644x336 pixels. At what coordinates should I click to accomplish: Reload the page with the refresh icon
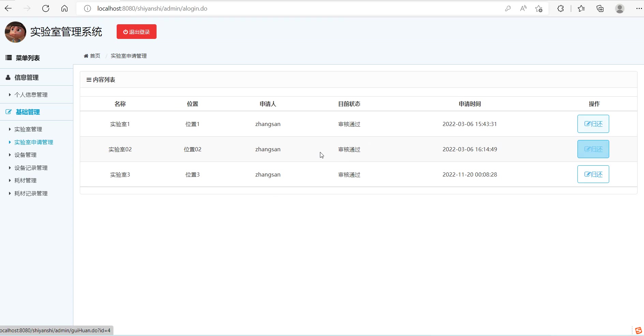pyautogui.click(x=46, y=9)
